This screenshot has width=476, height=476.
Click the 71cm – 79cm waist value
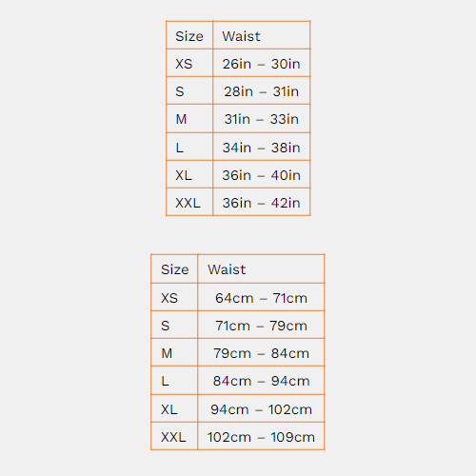coord(261,326)
